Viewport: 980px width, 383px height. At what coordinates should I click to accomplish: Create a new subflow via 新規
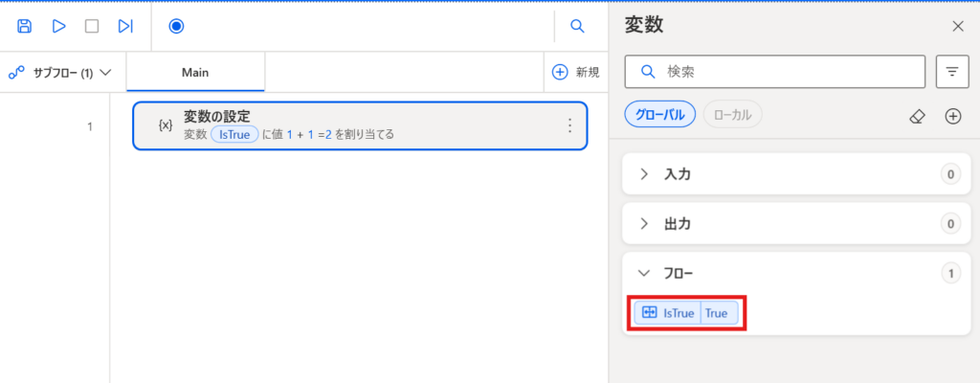point(575,73)
